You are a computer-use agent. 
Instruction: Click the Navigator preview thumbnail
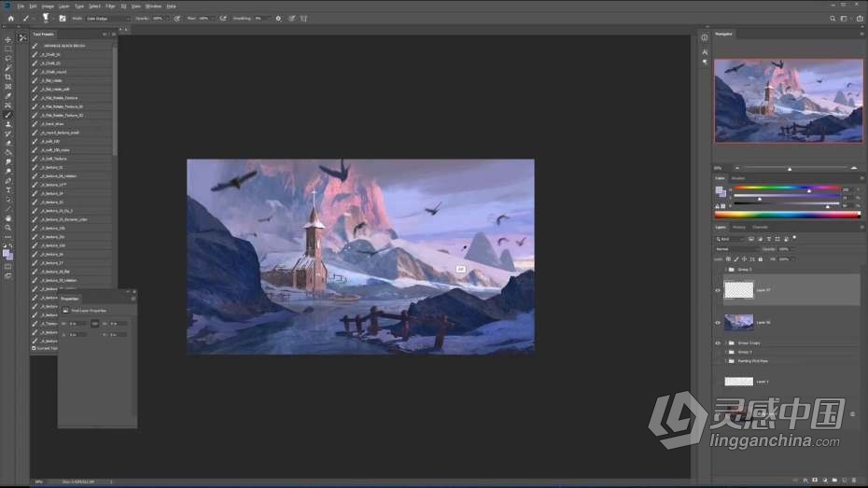tap(789, 101)
